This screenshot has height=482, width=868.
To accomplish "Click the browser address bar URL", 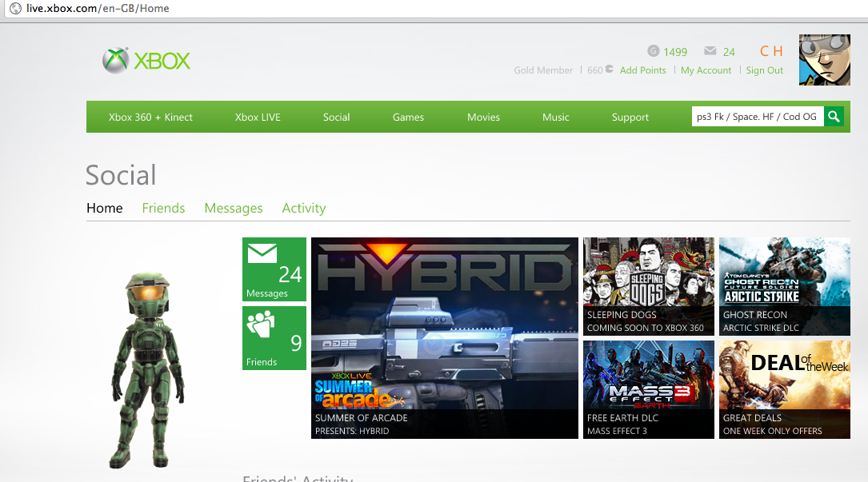I will click(x=98, y=8).
